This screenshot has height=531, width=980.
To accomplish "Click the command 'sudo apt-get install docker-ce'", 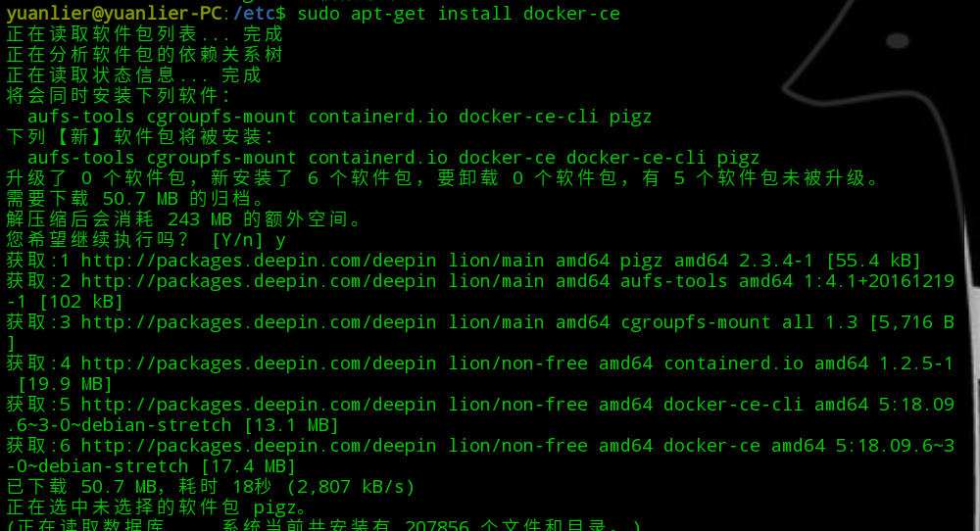I will 459,14.
